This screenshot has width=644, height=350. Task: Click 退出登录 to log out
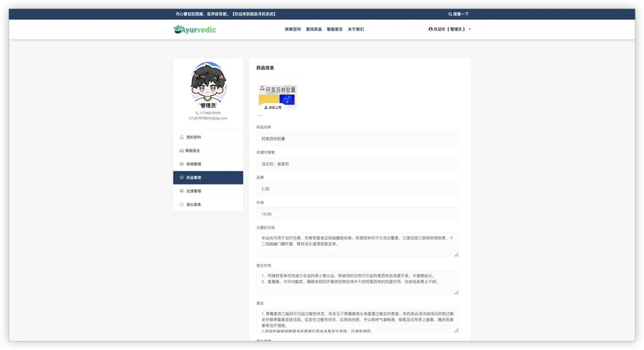208,204
